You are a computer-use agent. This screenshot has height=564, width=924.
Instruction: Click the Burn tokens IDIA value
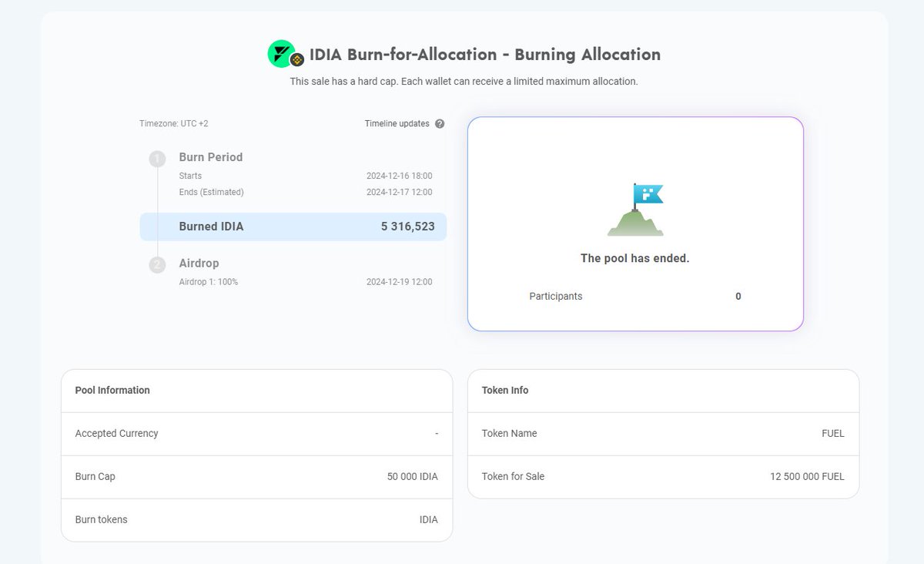tap(429, 519)
